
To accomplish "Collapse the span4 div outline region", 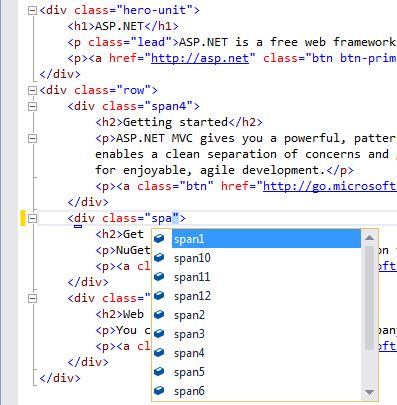I will (x=32, y=106).
